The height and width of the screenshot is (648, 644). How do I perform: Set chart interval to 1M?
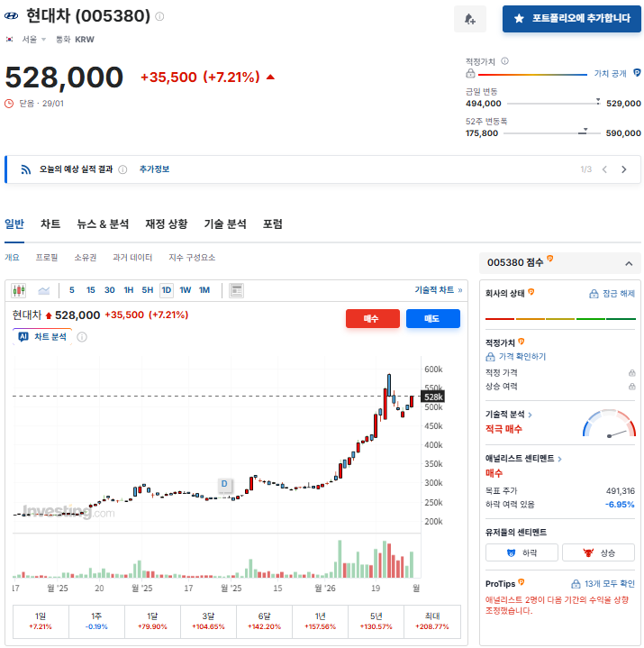tap(204, 290)
